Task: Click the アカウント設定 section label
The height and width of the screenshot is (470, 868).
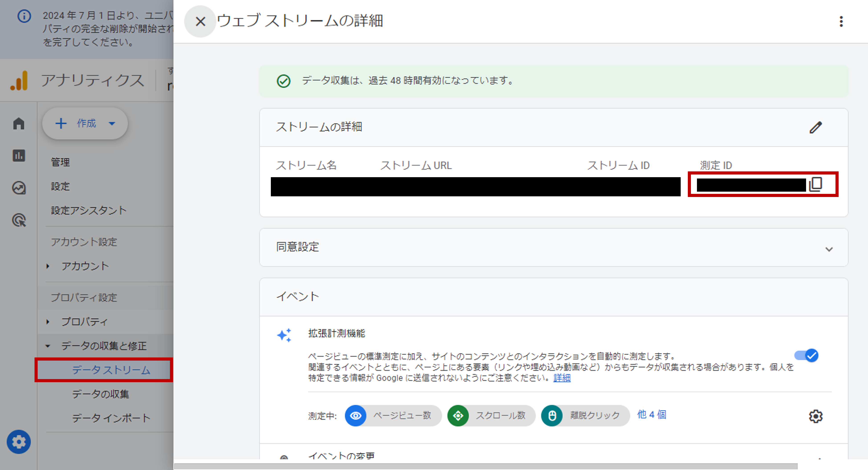Action: click(84, 242)
